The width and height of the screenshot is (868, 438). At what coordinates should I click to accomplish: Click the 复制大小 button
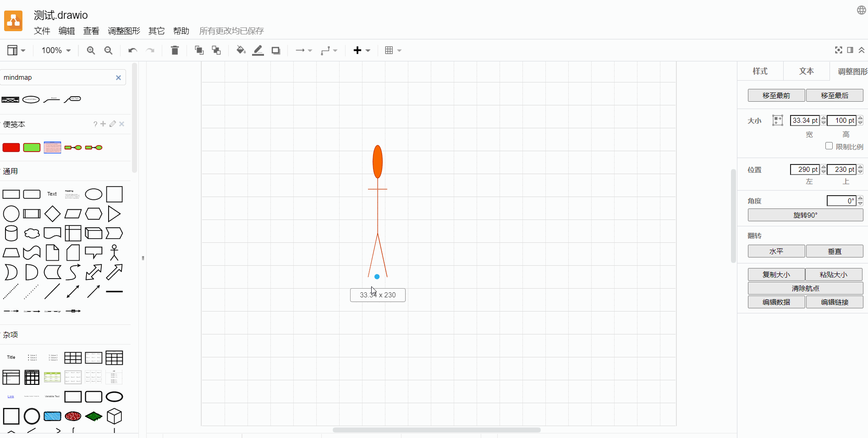click(776, 274)
